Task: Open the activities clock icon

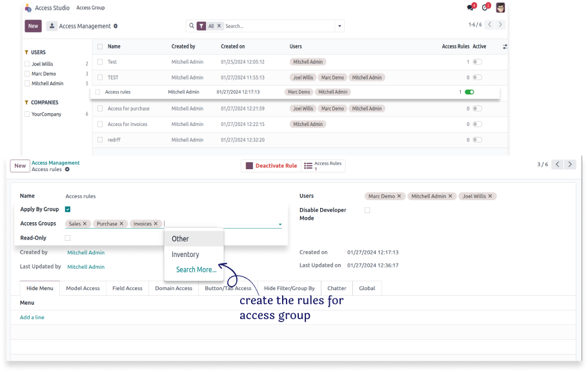Action: [485, 8]
